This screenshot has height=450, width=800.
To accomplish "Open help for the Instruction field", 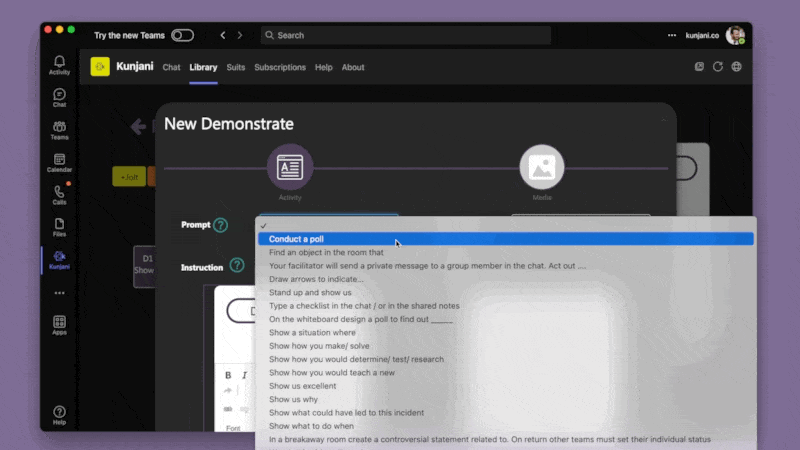I will (x=237, y=265).
